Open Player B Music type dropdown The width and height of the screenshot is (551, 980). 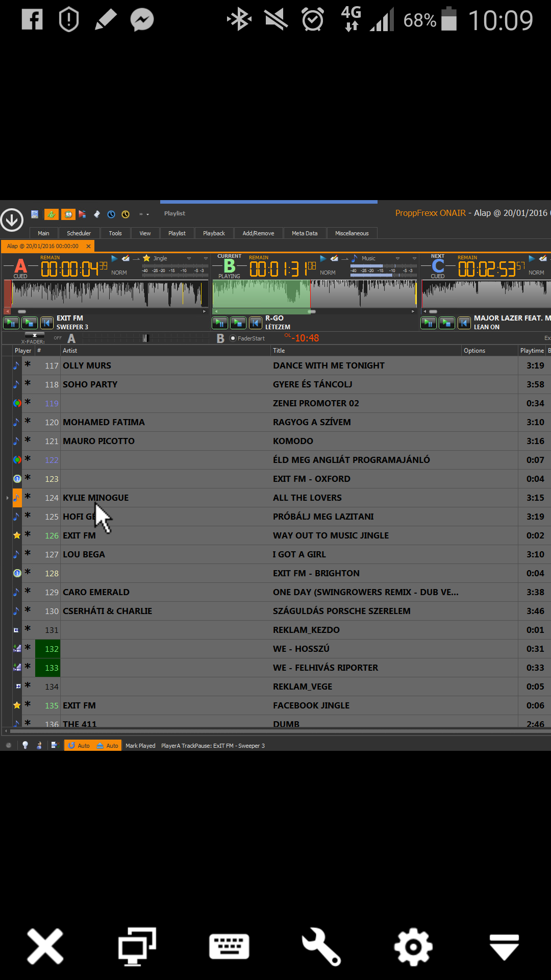(397, 258)
